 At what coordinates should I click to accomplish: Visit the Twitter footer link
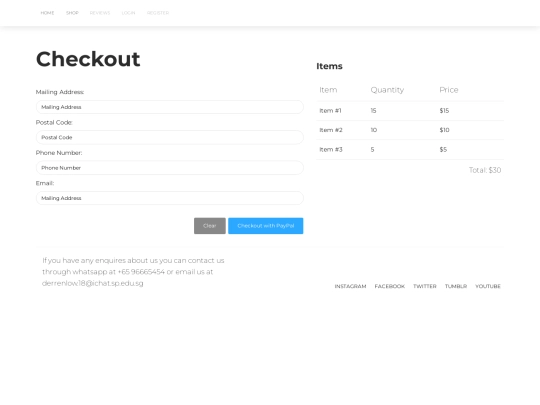pos(425,286)
